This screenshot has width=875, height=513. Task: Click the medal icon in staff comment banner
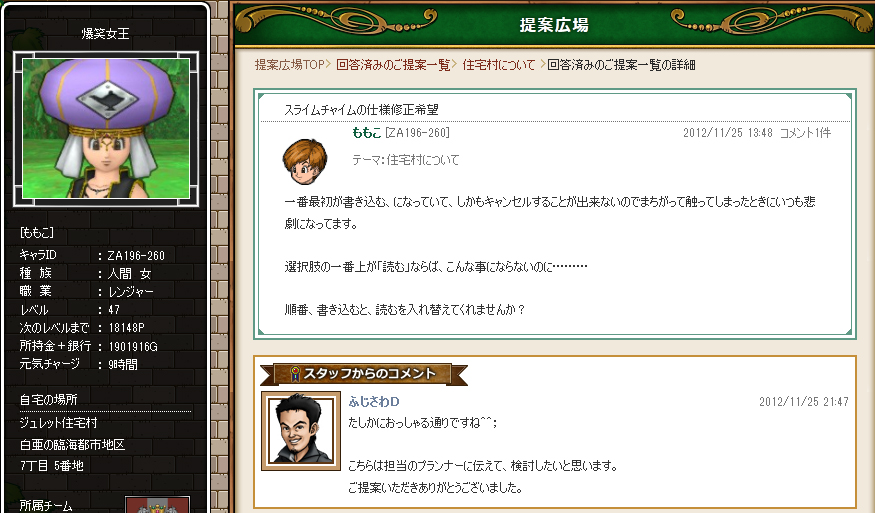pyautogui.click(x=295, y=373)
